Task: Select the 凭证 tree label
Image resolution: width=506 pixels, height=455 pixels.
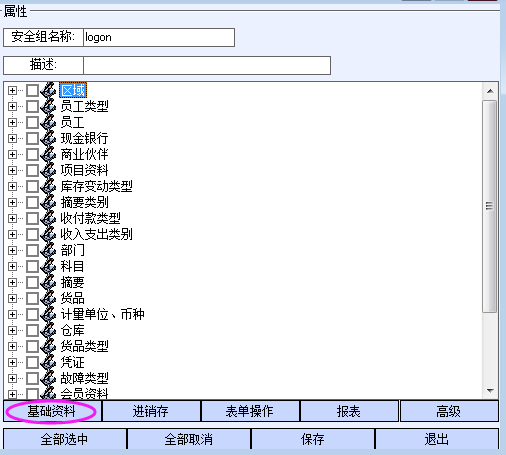Action: point(73,362)
